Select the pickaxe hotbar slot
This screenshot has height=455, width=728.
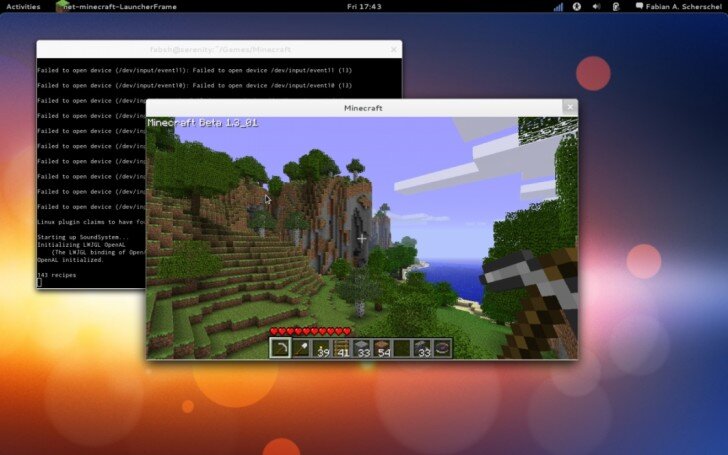click(280, 348)
